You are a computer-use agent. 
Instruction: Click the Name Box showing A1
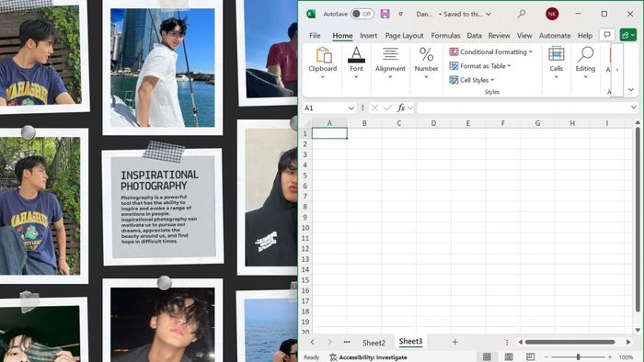(x=325, y=107)
